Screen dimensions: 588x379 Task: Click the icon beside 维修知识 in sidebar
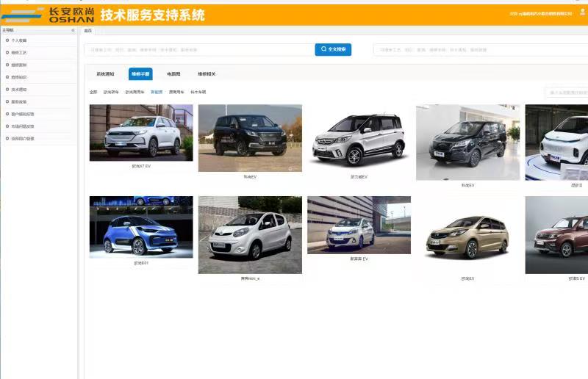pos(7,77)
